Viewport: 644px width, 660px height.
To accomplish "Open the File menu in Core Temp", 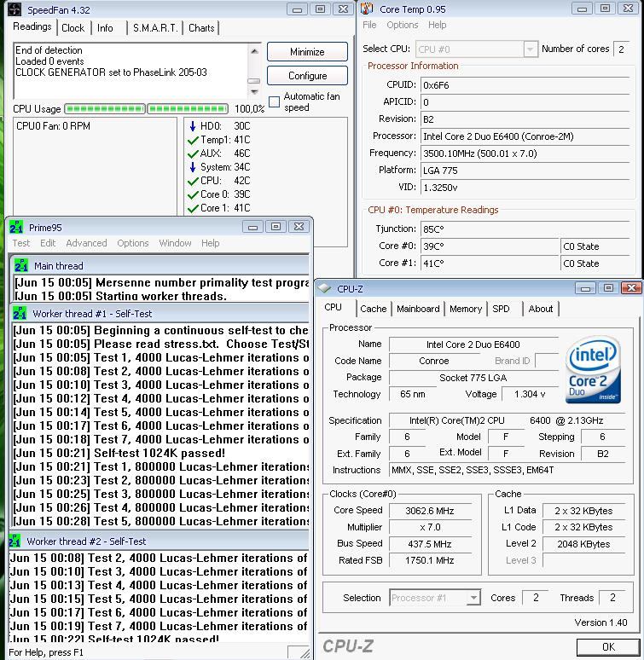I will tap(369, 25).
